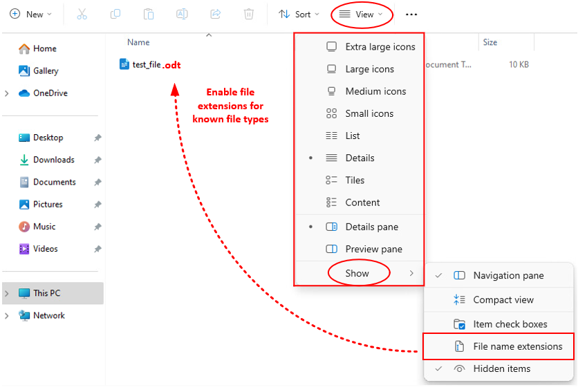The width and height of the screenshot is (578, 392).
Task: Click the pin icon next to Videos
Action: tap(97, 249)
